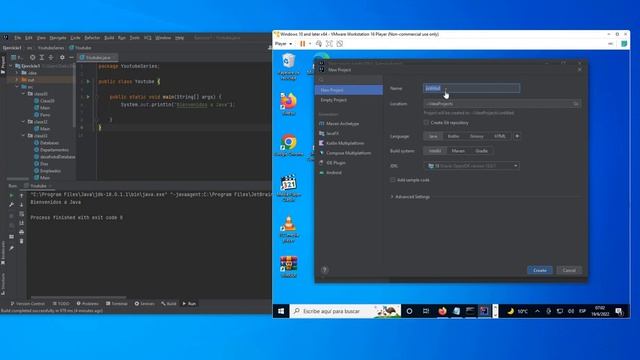This screenshot has width=640, height=360.
Task: Select Empty Project option
Action: [x=333, y=100]
